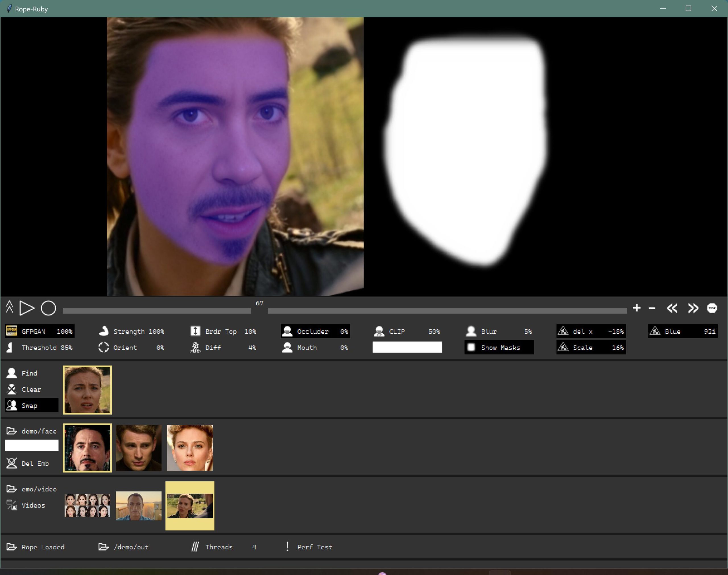Click the Orient 0% value
Screen dimensions: 728x575
160,348
